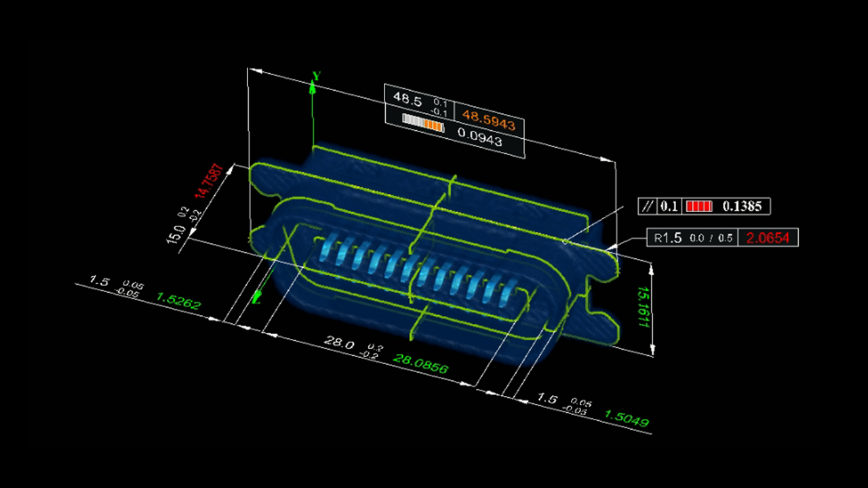The image size is (868, 488).
Task: Select the 28.0 nominal width dimension
Action: (x=339, y=343)
